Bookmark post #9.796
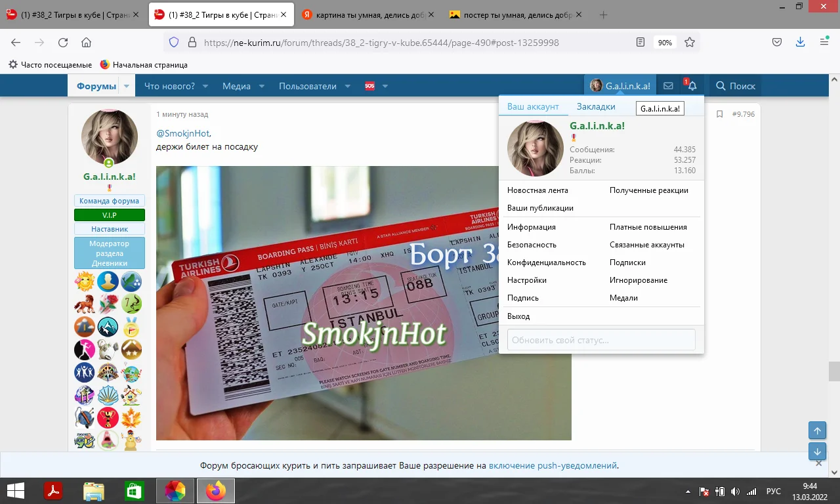 coord(719,114)
